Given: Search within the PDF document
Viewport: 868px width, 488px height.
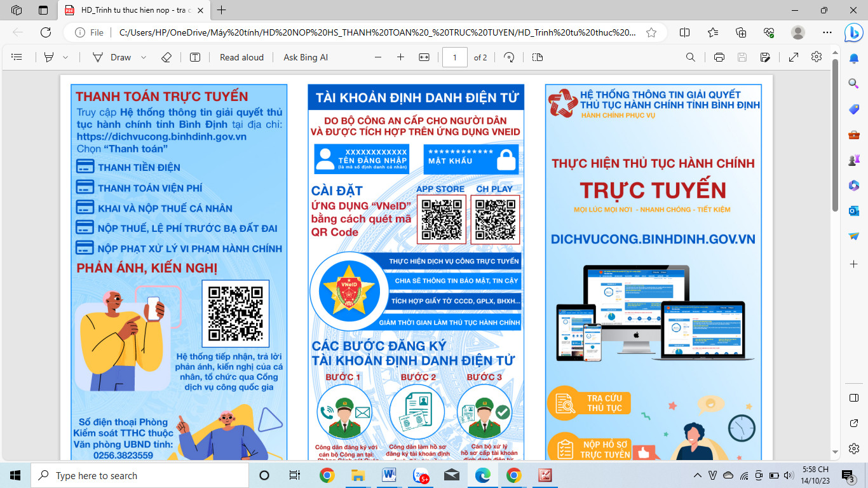Looking at the screenshot, I should [691, 57].
